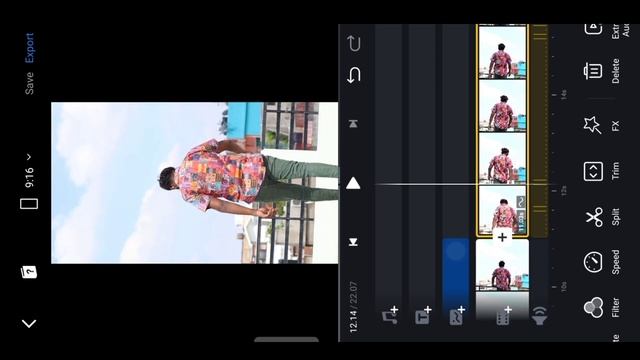This screenshot has height=360, width=640.
Task: Jump to start of timeline
Action: (x=353, y=242)
